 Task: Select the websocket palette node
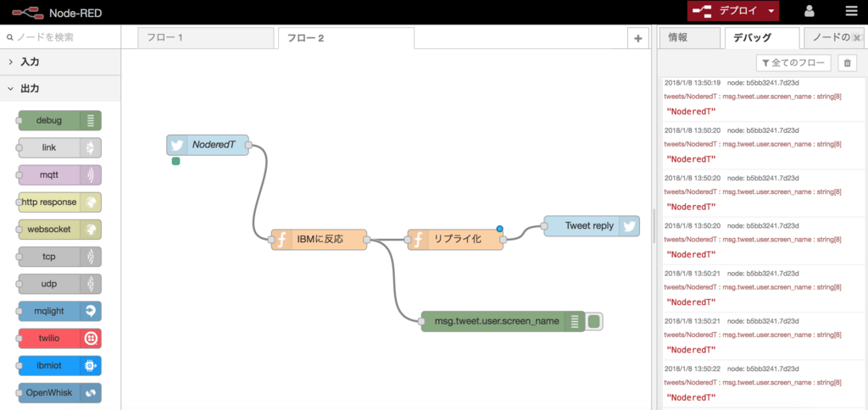(x=60, y=229)
